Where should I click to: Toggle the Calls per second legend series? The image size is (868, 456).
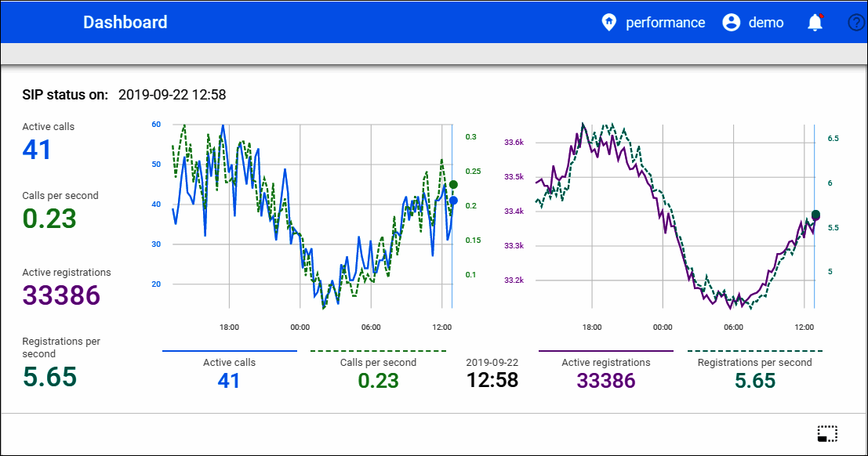(378, 363)
